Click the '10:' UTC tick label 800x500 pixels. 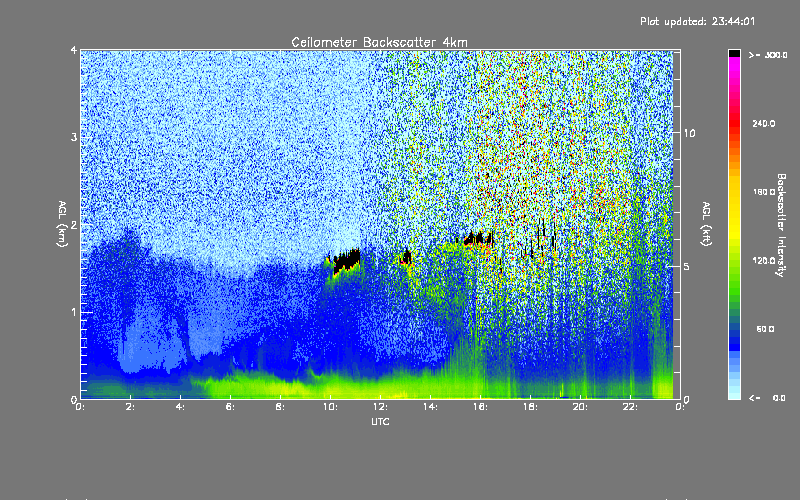(x=330, y=407)
